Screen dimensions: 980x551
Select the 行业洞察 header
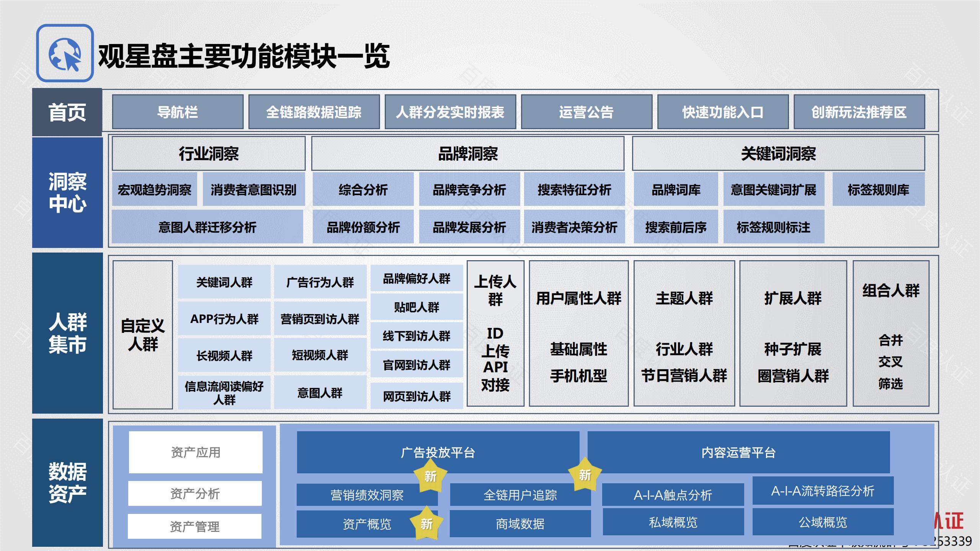209,153
